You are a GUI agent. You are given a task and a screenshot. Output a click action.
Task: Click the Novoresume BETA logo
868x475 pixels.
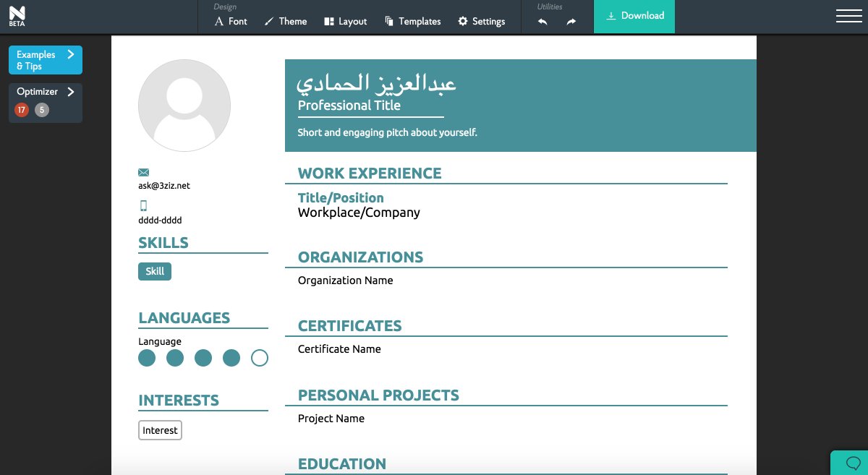pyautogui.click(x=17, y=15)
